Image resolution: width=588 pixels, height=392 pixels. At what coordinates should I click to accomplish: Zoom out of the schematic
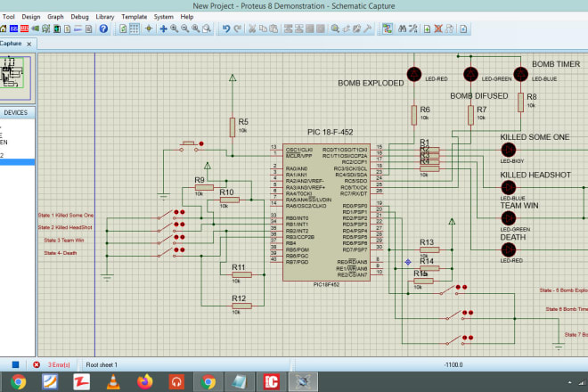click(x=185, y=29)
